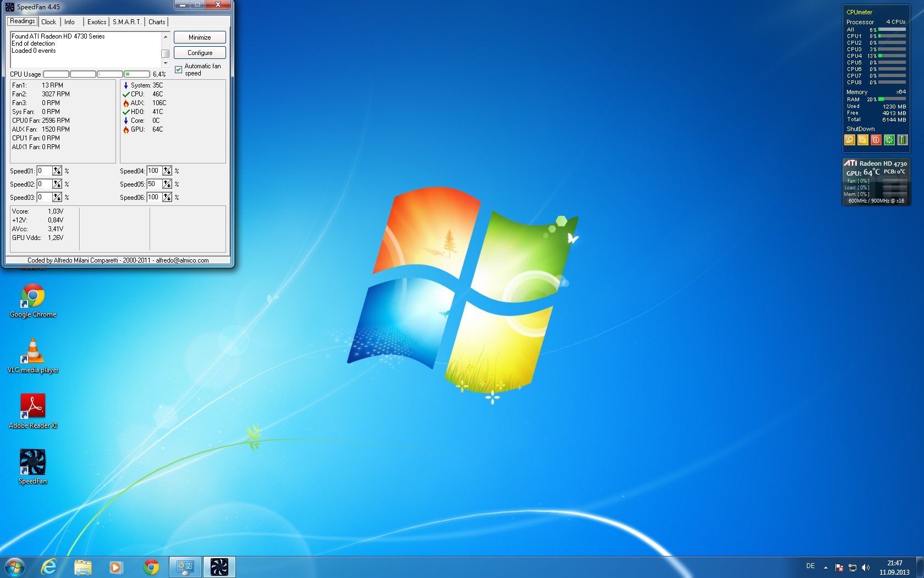Click the Speed02 percentage input field
This screenshot has width=924, height=578.
(45, 184)
